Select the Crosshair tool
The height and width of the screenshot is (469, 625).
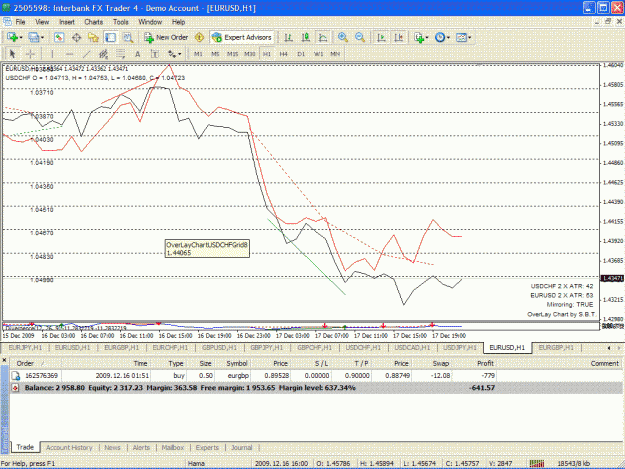coord(30,54)
